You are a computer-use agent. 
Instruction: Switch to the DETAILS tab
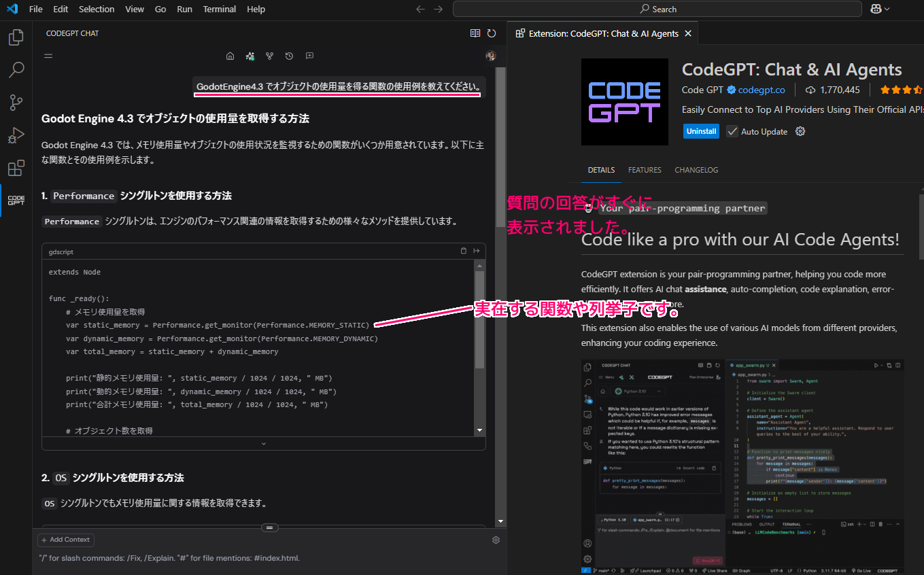pyautogui.click(x=601, y=170)
